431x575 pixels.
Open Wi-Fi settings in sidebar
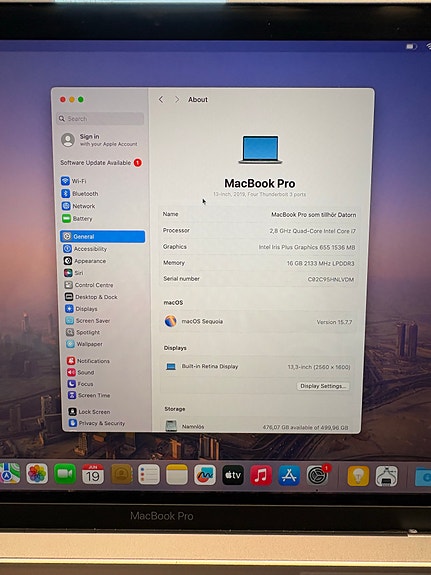point(74,181)
